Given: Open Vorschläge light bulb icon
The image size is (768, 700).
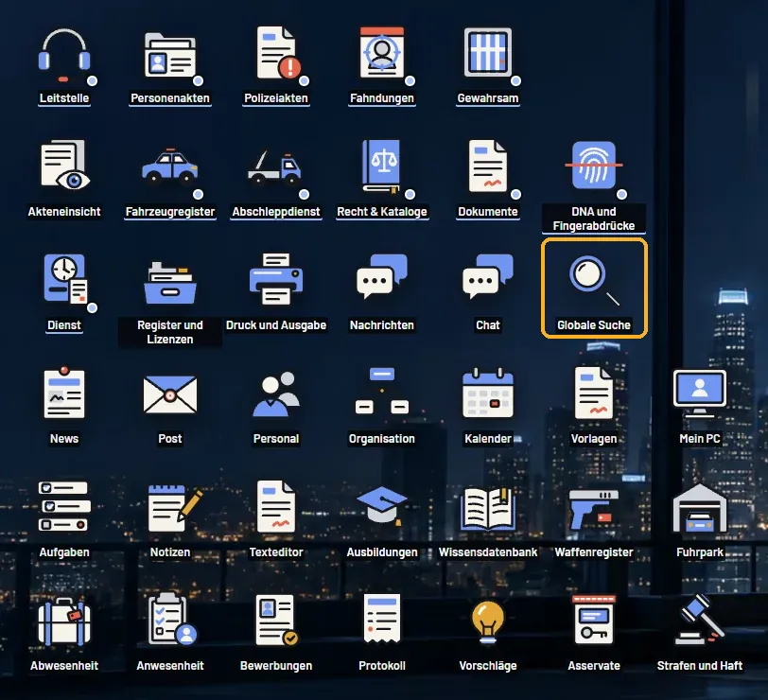Looking at the screenshot, I should coord(488,621).
